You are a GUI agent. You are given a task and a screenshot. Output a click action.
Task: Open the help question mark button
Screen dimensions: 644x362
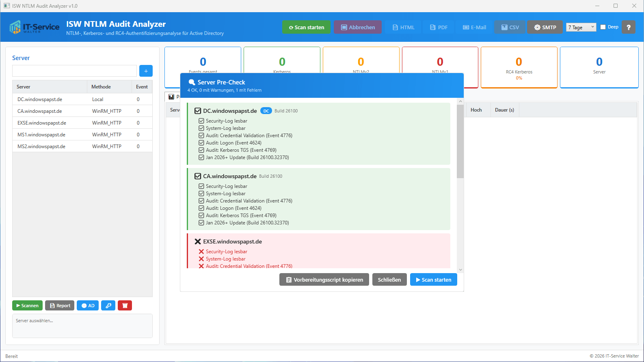pyautogui.click(x=629, y=27)
